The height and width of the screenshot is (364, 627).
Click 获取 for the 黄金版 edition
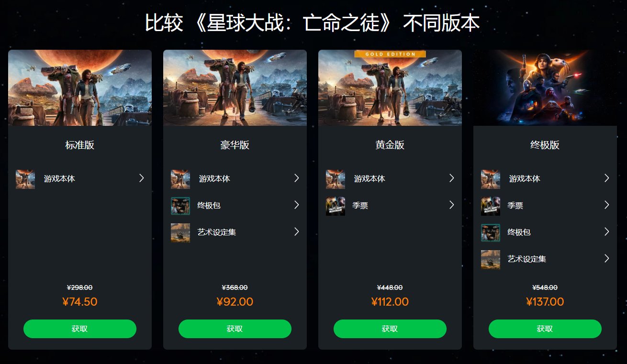pyautogui.click(x=390, y=329)
